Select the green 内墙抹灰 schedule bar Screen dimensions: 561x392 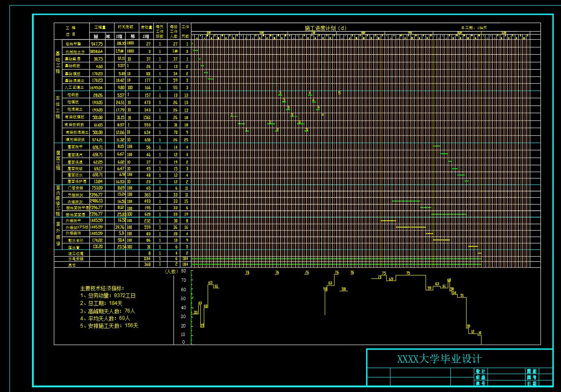(406, 201)
